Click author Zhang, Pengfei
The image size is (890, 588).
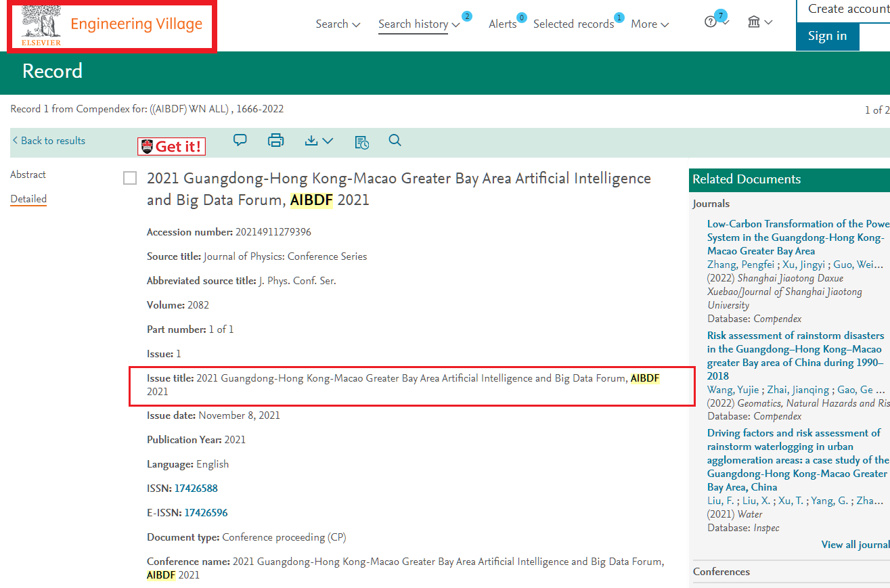pyautogui.click(x=740, y=265)
